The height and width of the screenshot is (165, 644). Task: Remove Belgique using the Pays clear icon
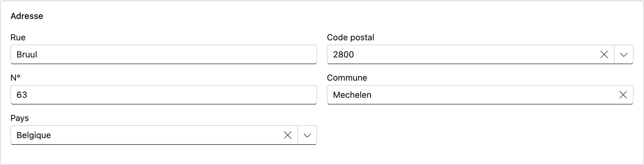pyautogui.click(x=288, y=135)
